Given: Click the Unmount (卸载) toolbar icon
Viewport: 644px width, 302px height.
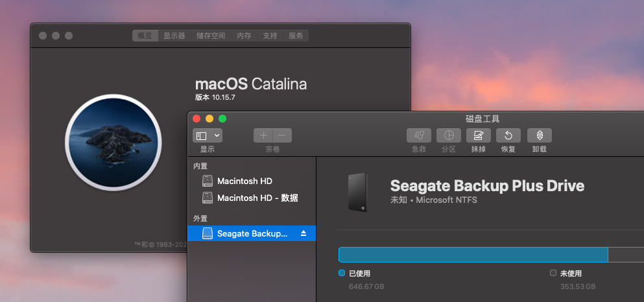Looking at the screenshot, I should point(539,135).
